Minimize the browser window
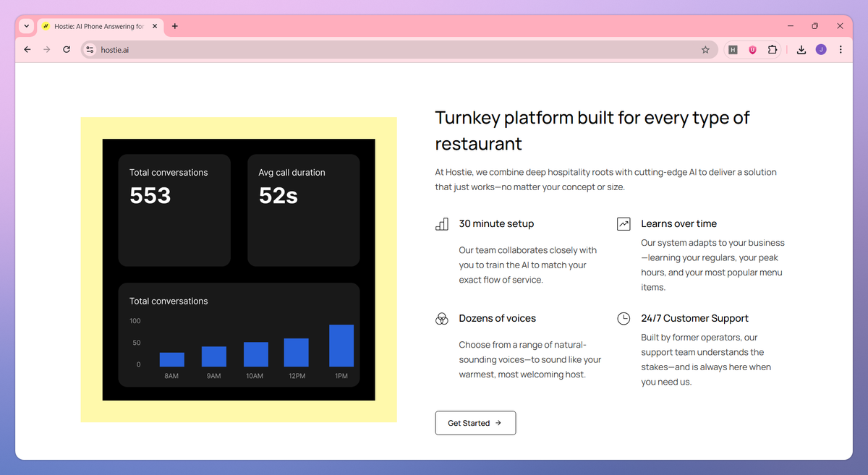 [x=790, y=26]
